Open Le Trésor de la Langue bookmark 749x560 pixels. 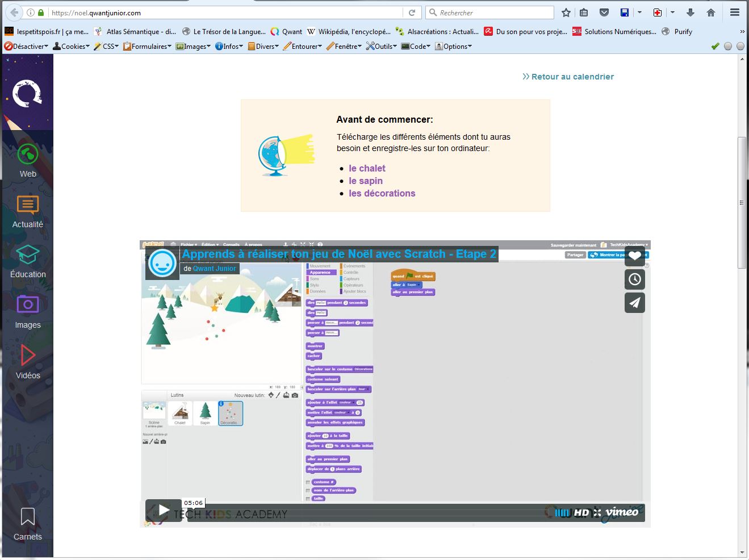tap(224, 32)
